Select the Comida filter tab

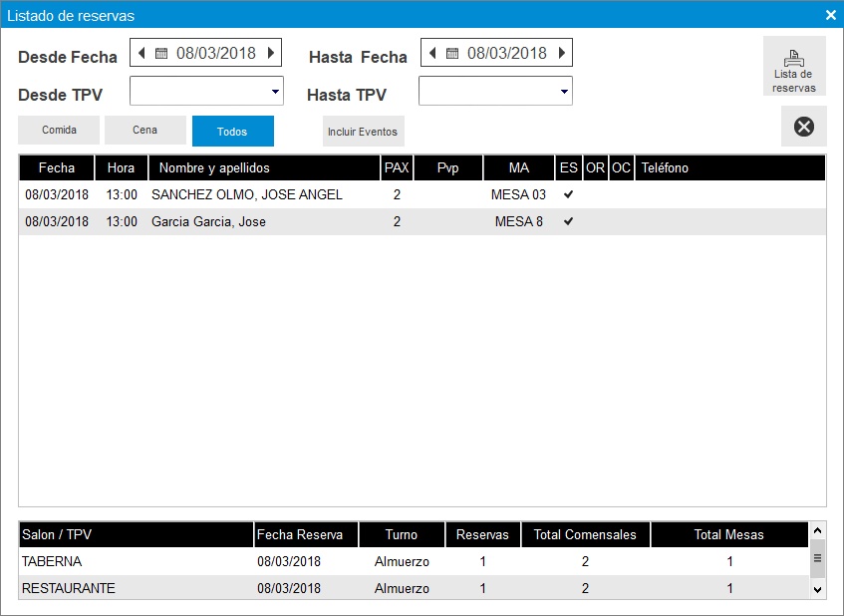[59, 131]
